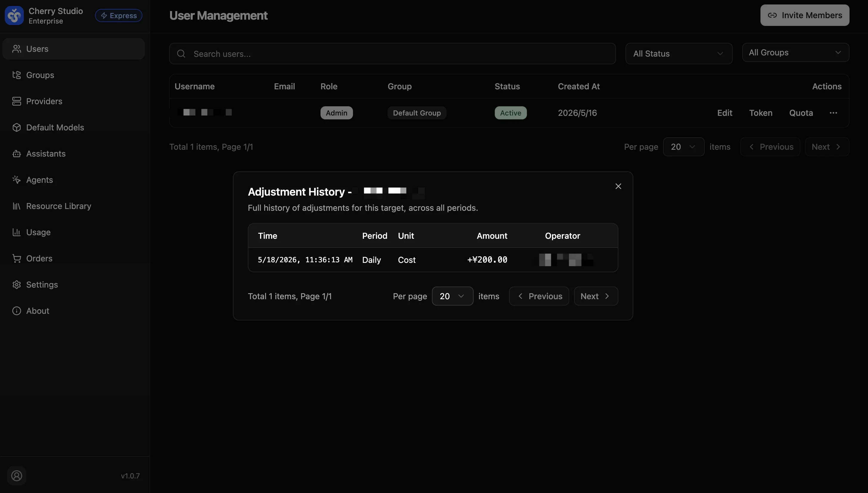This screenshot has width=868, height=493.
Task: Click the About info icon
Action: tap(17, 311)
